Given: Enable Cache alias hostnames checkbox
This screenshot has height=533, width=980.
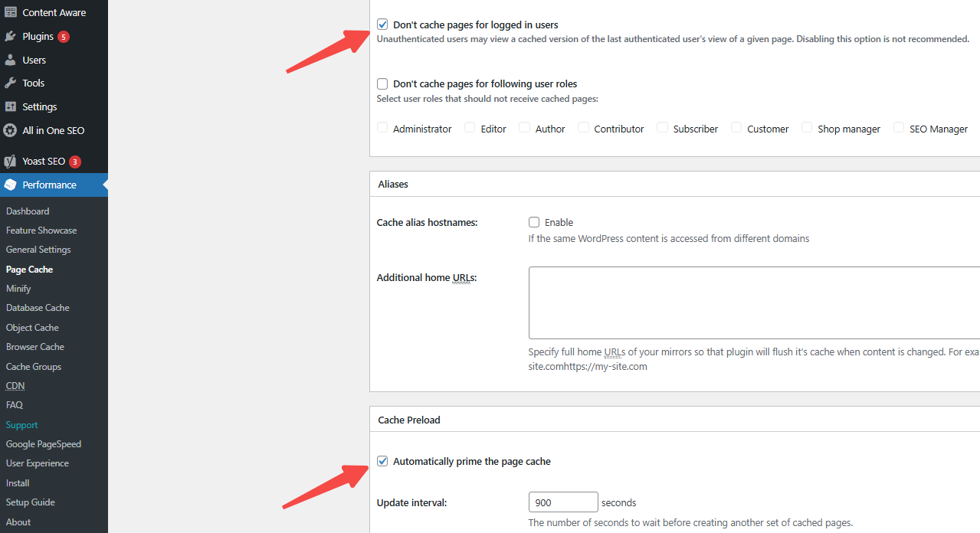Looking at the screenshot, I should (534, 222).
